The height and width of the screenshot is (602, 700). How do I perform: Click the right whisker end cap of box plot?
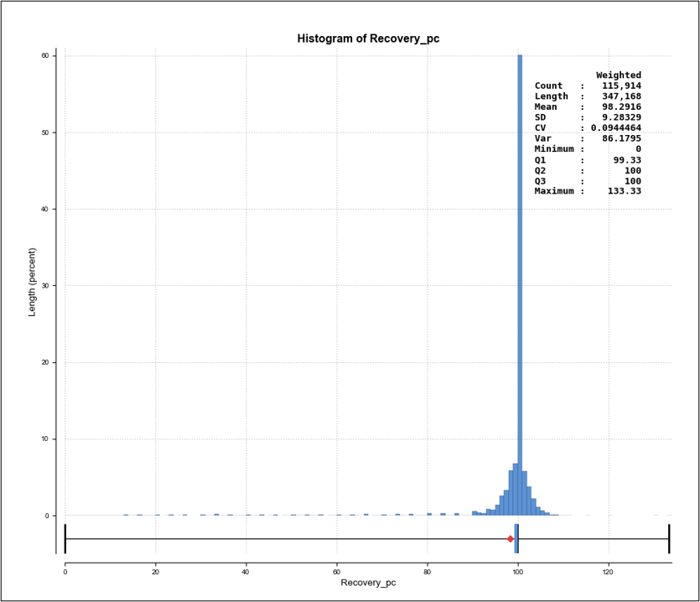(x=669, y=538)
